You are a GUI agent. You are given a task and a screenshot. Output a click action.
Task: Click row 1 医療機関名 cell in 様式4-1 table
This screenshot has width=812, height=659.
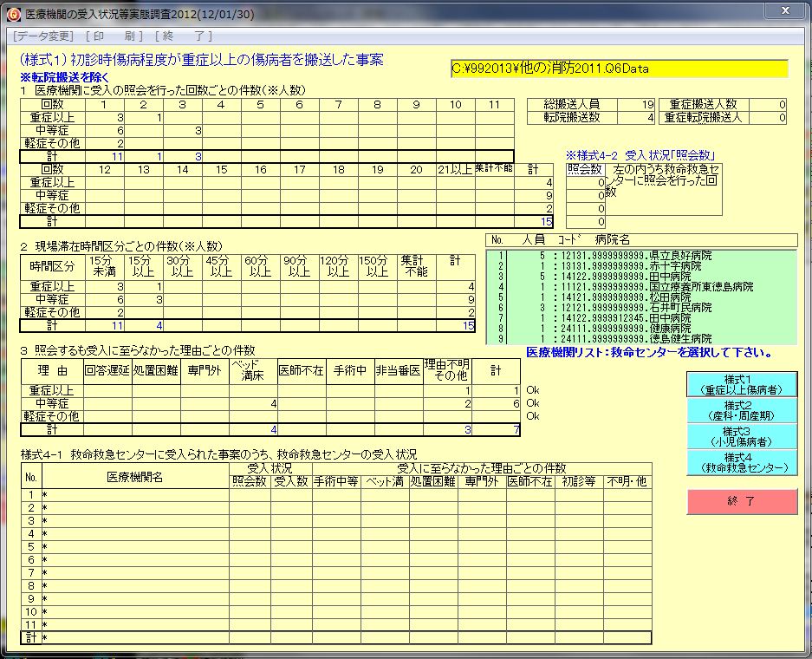134,494
